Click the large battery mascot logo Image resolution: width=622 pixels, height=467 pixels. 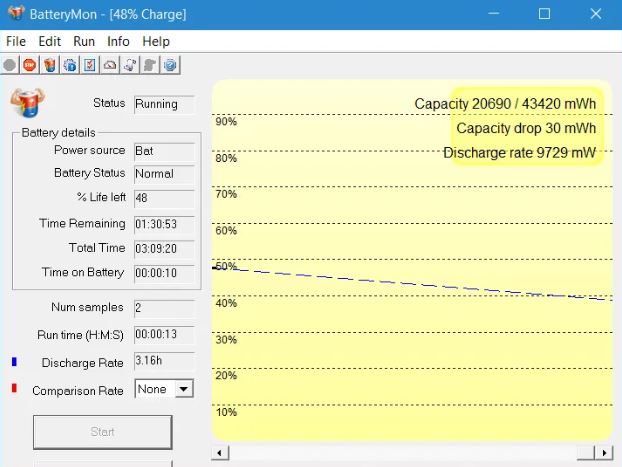click(x=27, y=103)
